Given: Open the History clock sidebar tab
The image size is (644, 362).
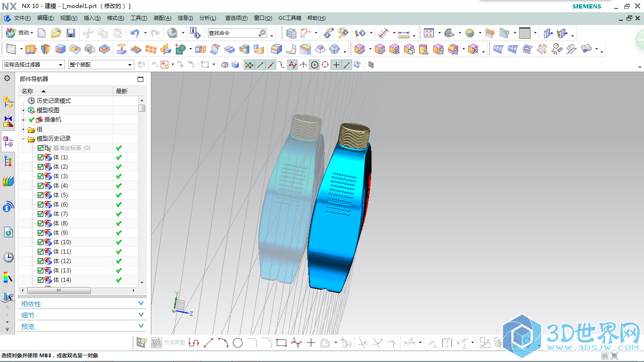Looking at the screenshot, I should pyautogui.click(x=8, y=257).
